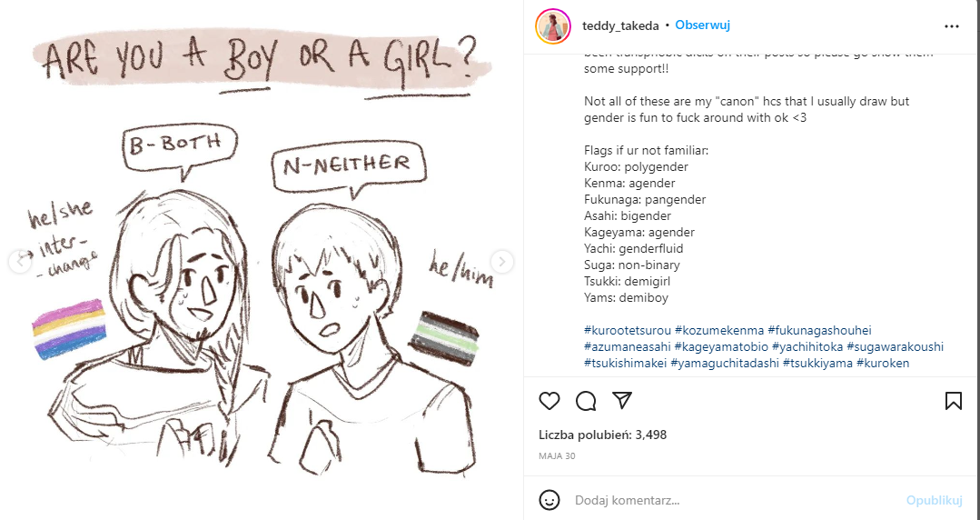
Task: Follow the account via Obserwuj
Action: point(702,25)
